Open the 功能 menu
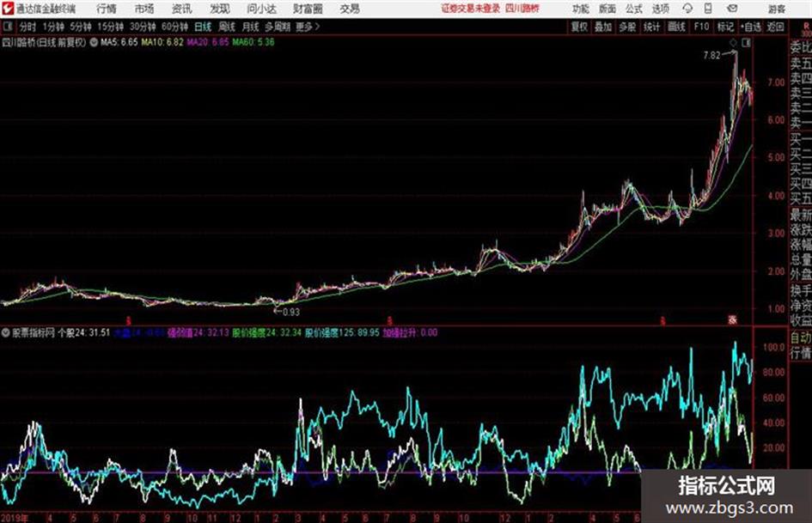 click(x=581, y=9)
